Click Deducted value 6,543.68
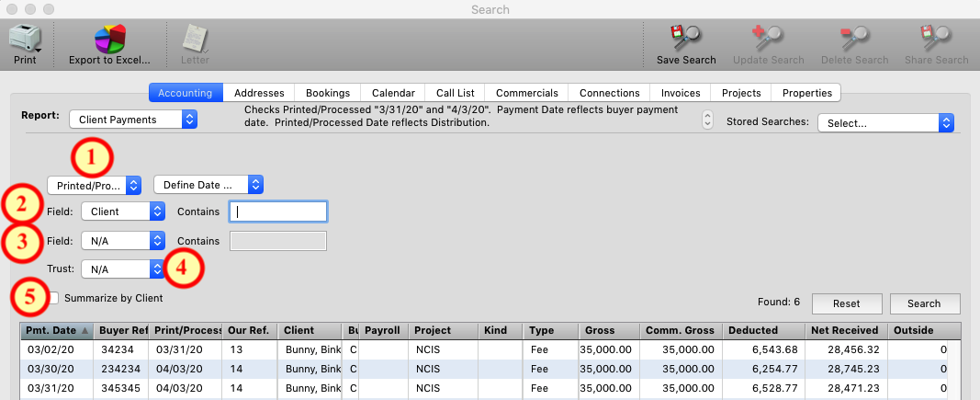Screen dimensions: 980x400 [x=775, y=350]
